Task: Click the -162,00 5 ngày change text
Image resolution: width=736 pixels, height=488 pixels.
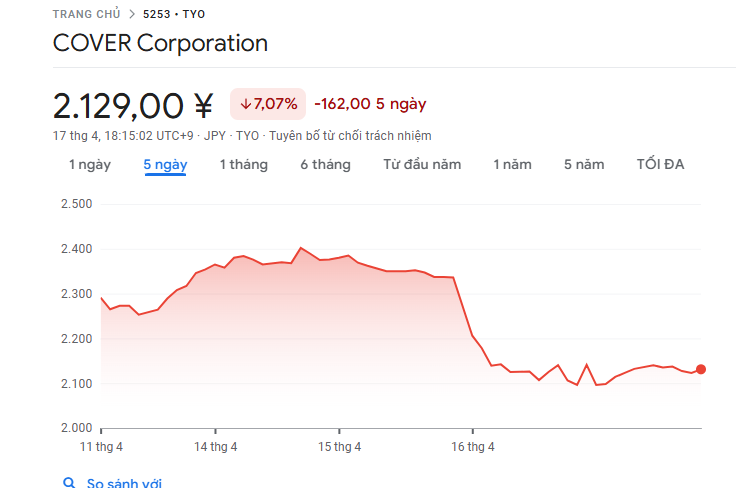Action: click(370, 104)
